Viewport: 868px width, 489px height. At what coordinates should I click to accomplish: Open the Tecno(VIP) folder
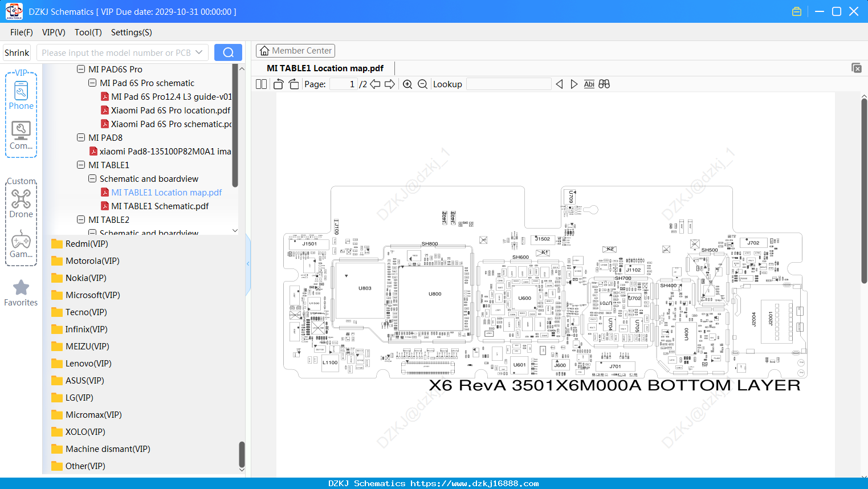click(79, 312)
